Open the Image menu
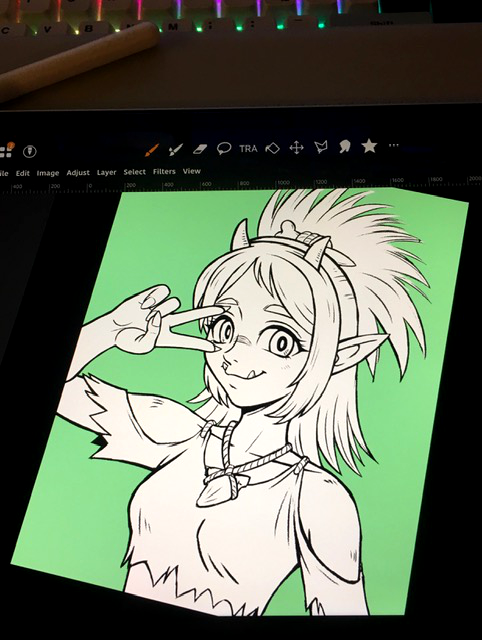Image resolution: width=482 pixels, height=640 pixels. [x=48, y=173]
